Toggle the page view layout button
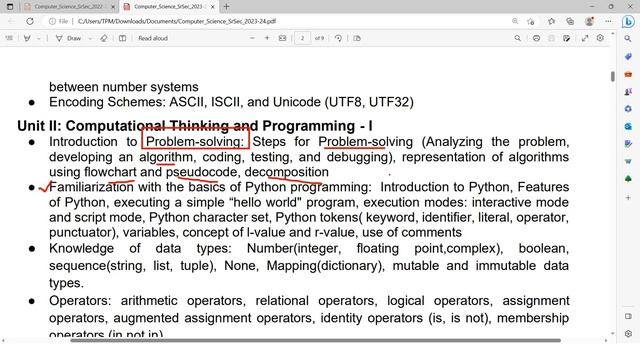The image size is (640, 360). (122, 38)
